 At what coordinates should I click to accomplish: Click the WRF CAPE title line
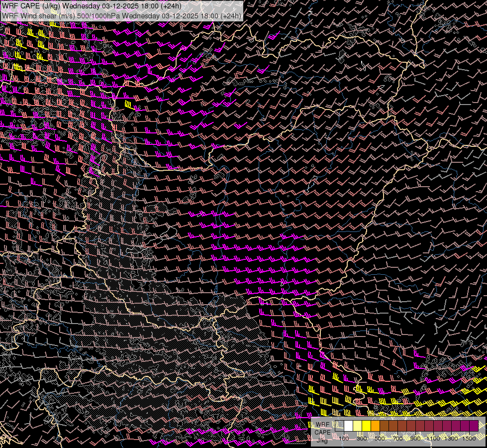92,6
